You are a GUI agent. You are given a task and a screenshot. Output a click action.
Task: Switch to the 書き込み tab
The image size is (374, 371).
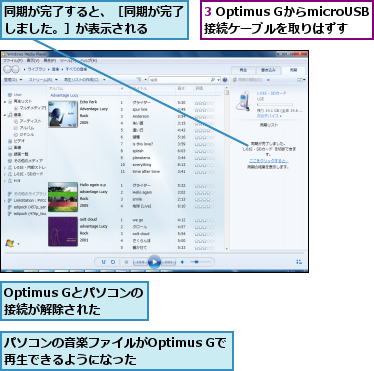(268, 70)
